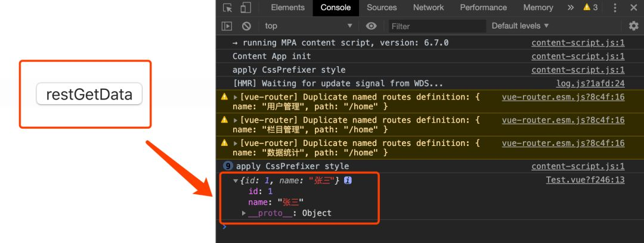The height and width of the screenshot is (243, 644).
Task: Click the warning icon of the 栏目管理 message
Action: tap(224, 120)
